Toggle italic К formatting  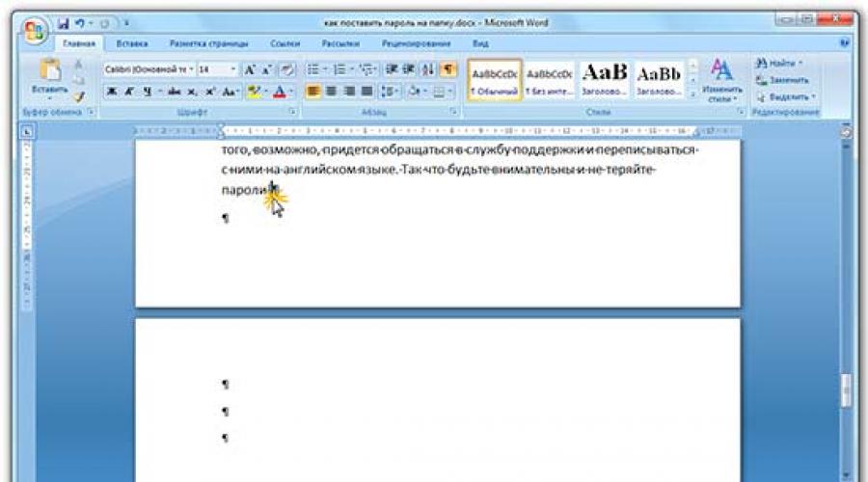(x=129, y=92)
